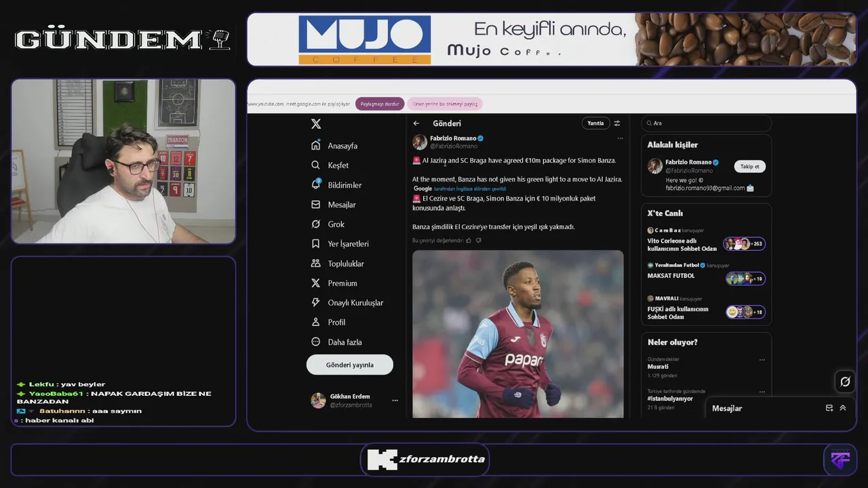868x488 pixels.
Task: Click the Ara search field
Action: click(x=706, y=123)
